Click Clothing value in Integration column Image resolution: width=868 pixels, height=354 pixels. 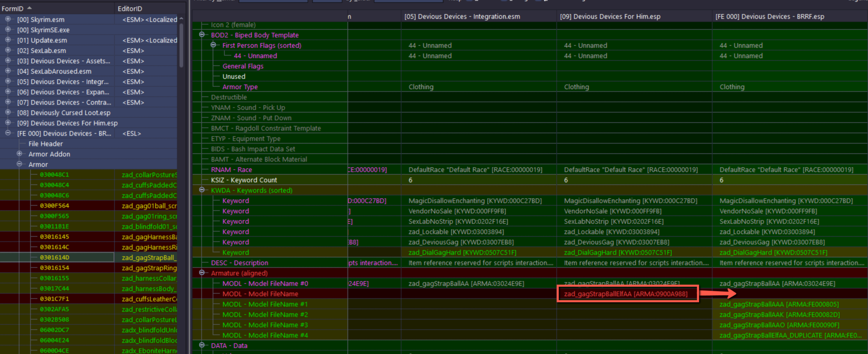pyautogui.click(x=421, y=87)
